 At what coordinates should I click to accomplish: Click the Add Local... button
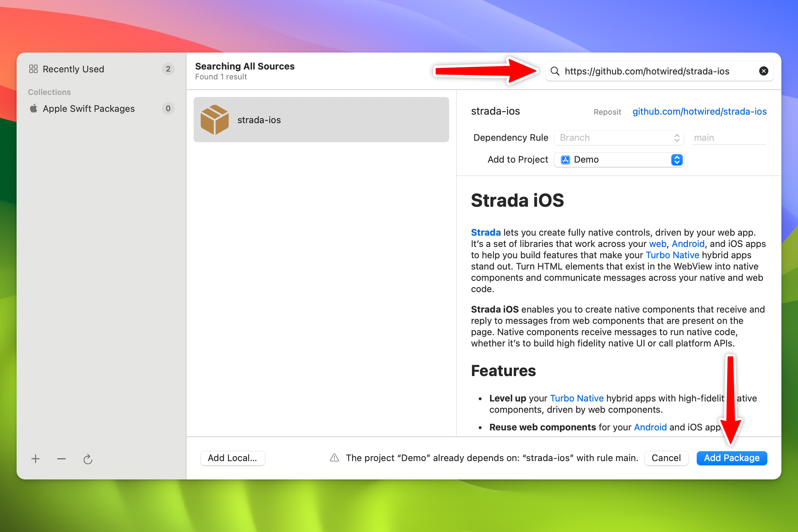[x=232, y=458]
